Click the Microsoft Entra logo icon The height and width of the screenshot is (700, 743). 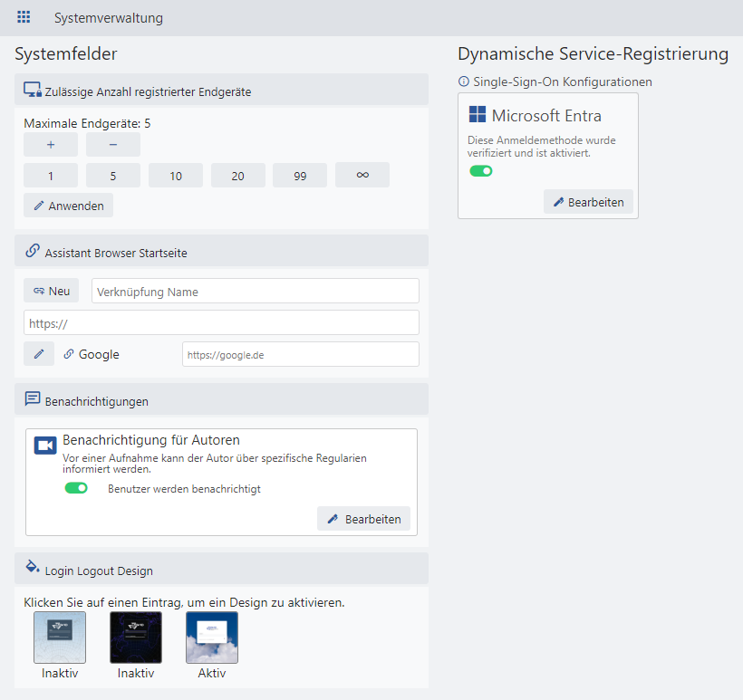(x=478, y=115)
